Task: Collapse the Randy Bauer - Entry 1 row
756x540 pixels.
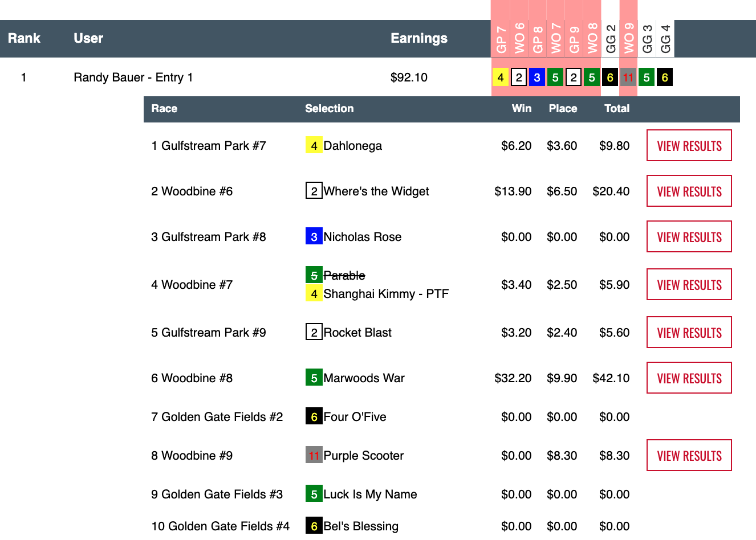Action: tap(133, 77)
